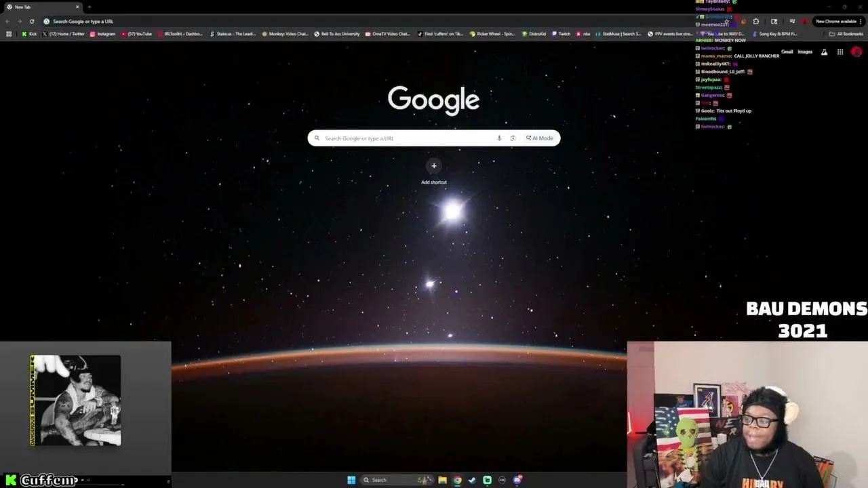Open the PPV events live stream bookmark

[x=671, y=34]
